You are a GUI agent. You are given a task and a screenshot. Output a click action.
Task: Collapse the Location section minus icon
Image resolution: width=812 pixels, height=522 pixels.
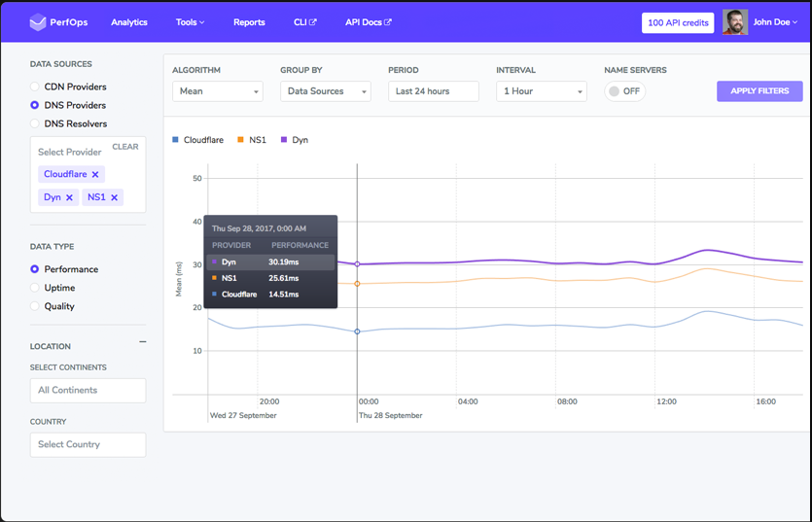142,342
